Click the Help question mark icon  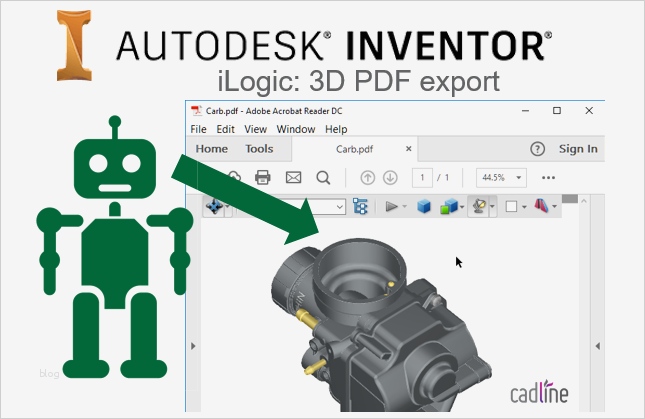coord(537,149)
